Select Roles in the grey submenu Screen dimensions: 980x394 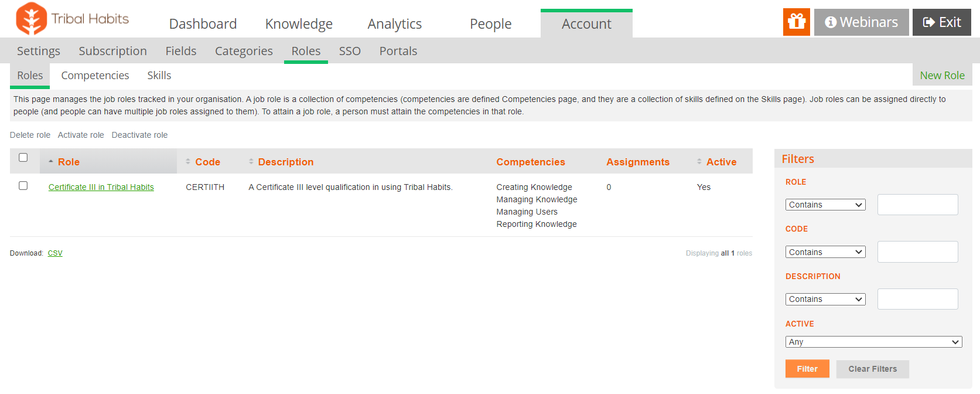[306, 51]
